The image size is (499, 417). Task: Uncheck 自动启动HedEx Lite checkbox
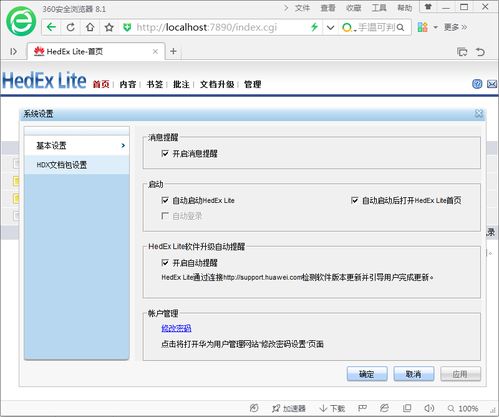(165, 200)
